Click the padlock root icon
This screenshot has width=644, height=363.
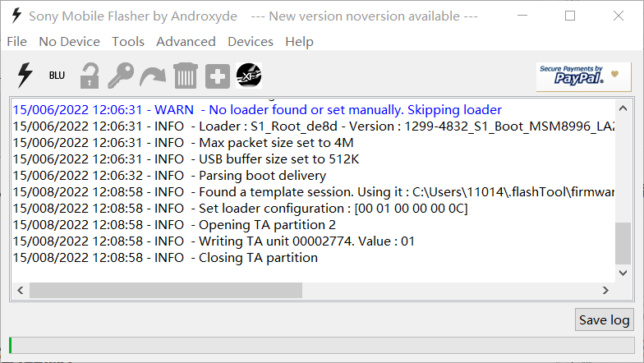pyautogui.click(x=89, y=76)
